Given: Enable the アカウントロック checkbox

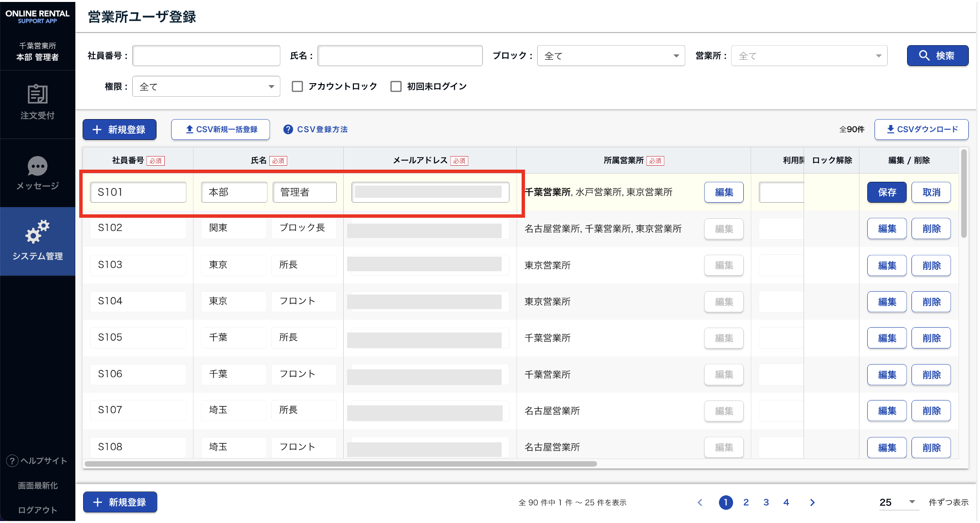Looking at the screenshot, I should (297, 87).
